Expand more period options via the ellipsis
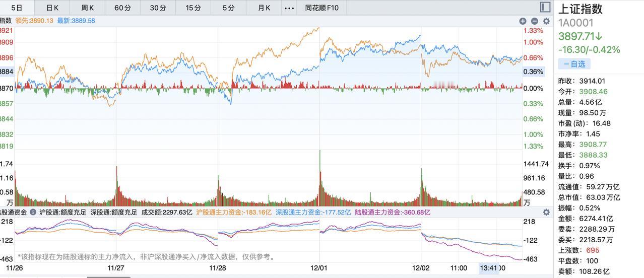Viewport: 644px width, 278px height. 289,8
